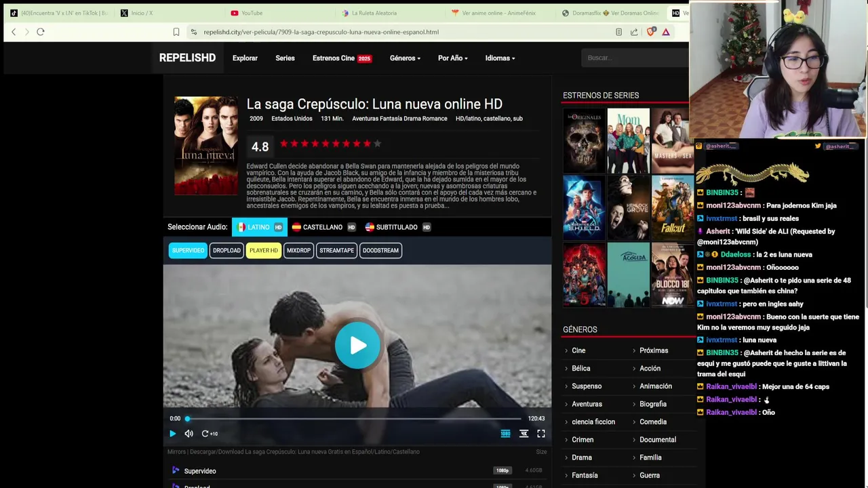Open the Cine genre link

point(578,350)
